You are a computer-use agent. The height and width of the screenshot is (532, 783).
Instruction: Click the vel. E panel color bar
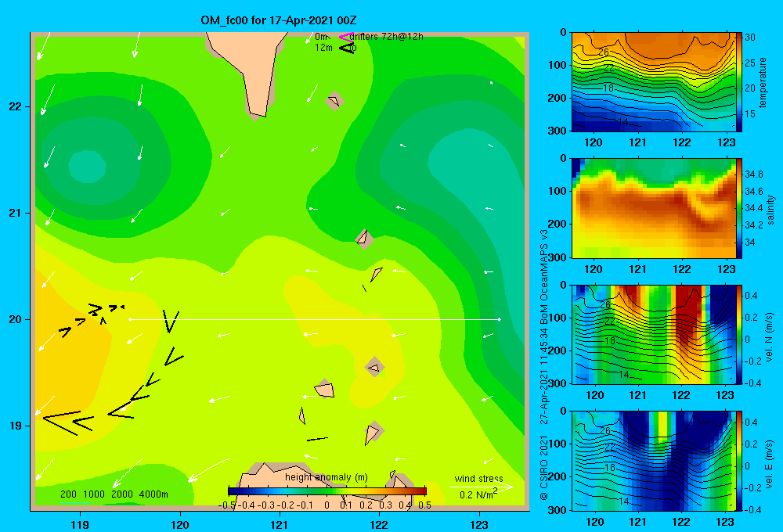coord(739,461)
